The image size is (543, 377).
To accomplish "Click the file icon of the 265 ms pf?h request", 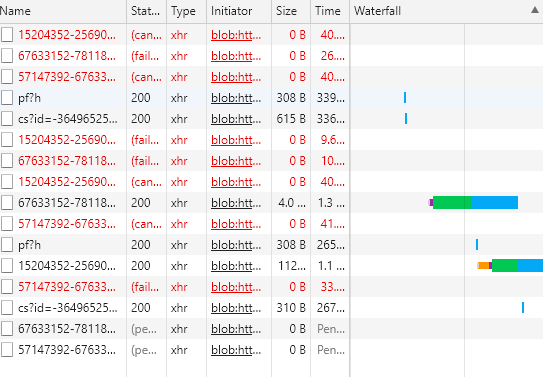I will click(x=7, y=245).
